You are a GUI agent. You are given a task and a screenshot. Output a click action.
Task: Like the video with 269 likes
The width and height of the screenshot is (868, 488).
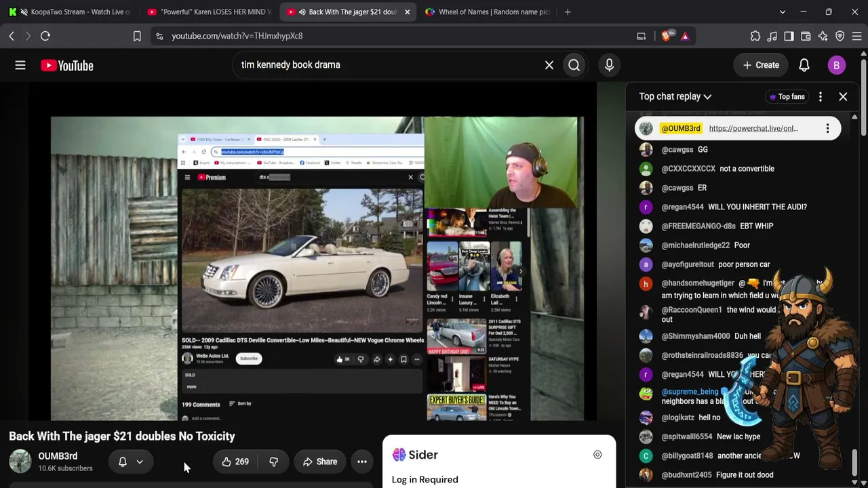pyautogui.click(x=235, y=462)
